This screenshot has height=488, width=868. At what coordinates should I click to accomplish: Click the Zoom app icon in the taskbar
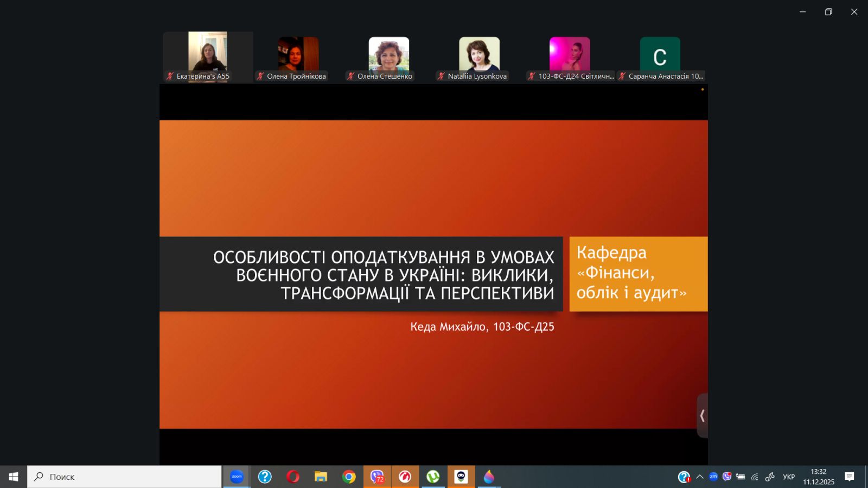click(237, 477)
